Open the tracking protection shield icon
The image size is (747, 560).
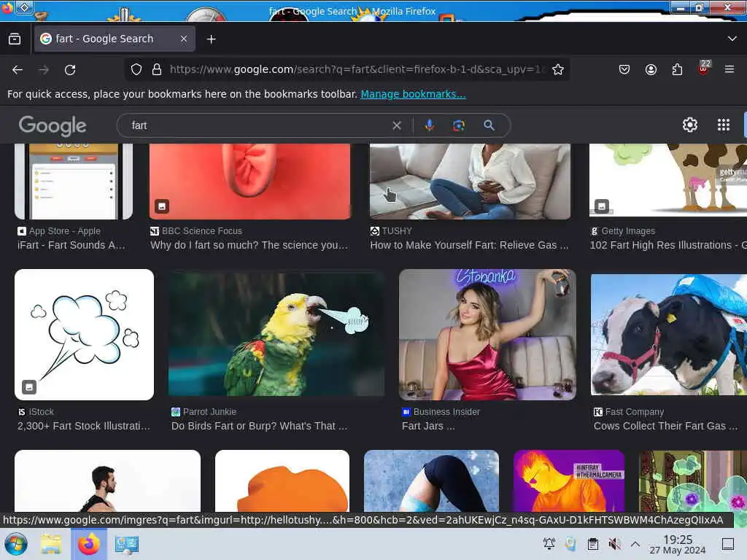pyautogui.click(x=136, y=69)
